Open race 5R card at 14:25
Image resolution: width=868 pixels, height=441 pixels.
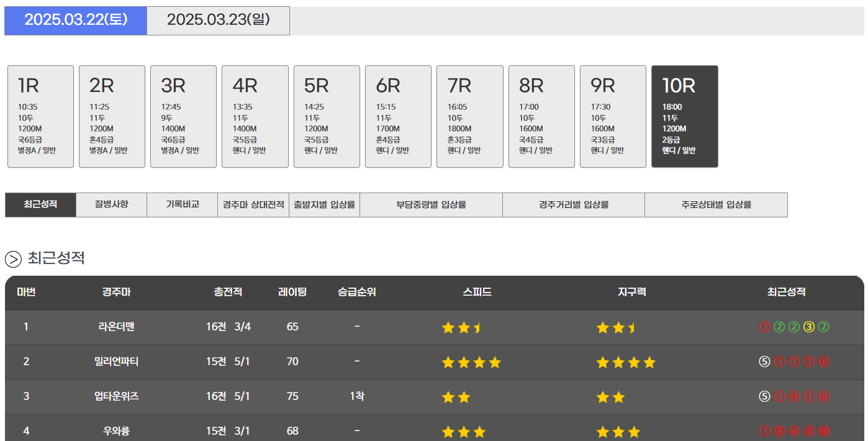coord(327,116)
